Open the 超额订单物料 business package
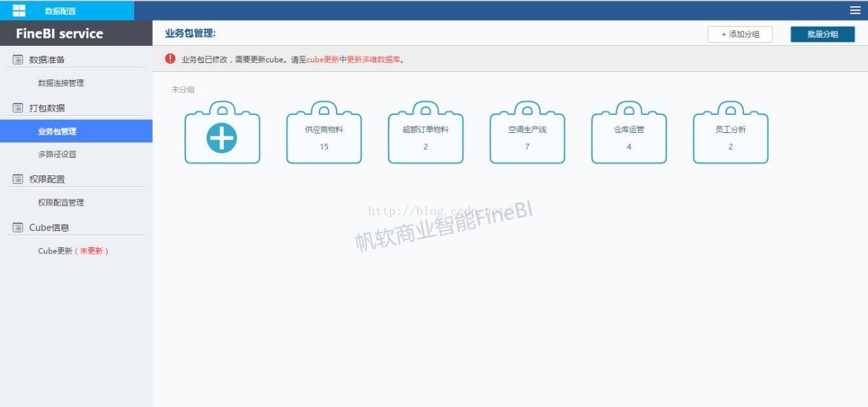The height and width of the screenshot is (407, 868). (425, 136)
